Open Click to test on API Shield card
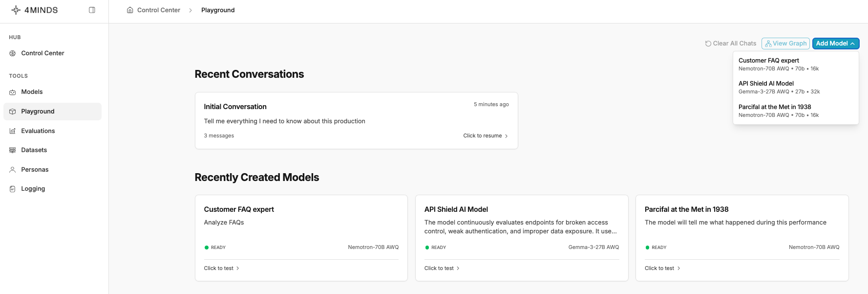Image resolution: width=868 pixels, height=294 pixels. click(x=442, y=268)
